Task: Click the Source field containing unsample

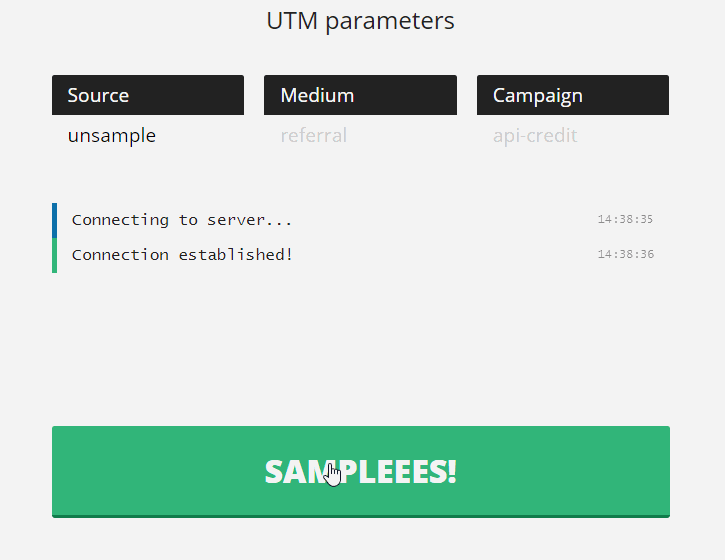Action: click(x=147, y=136)
